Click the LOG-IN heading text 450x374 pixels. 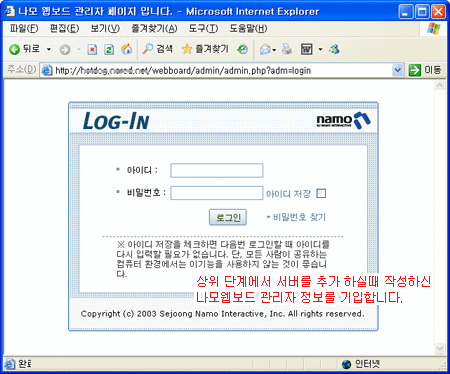pyautogui.click(x=116, y=121)
